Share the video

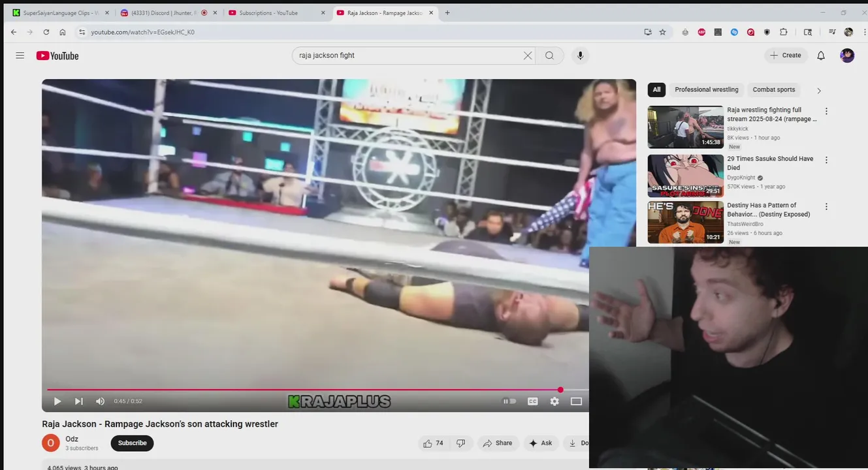pos(498,443)
